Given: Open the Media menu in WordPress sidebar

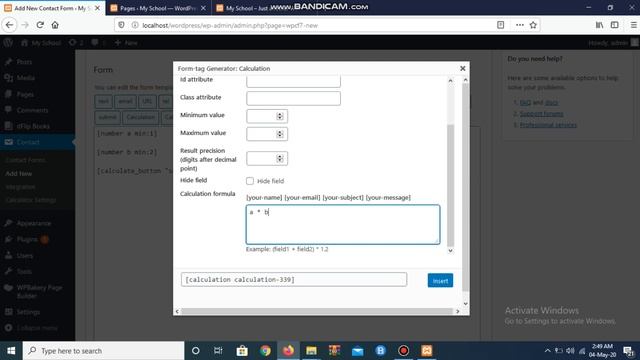Looking at the screenshot, I should click(x=25, y=78).
